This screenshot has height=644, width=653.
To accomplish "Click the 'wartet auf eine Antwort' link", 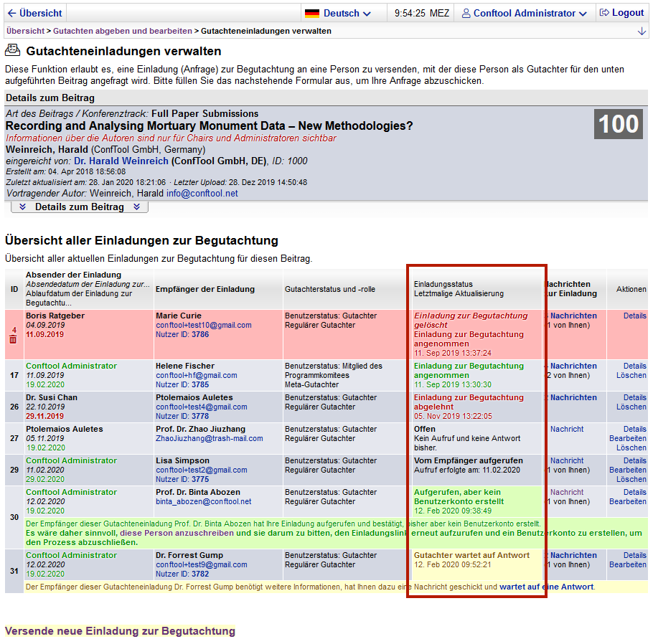I will tap(547, 587).
